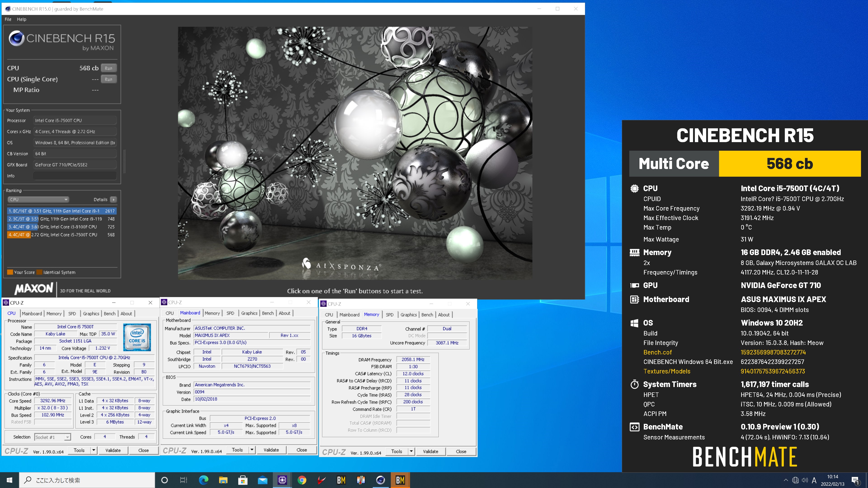Select ranking row i5-7500T 568
Screen dimensions: 868x488
point(62,235)
